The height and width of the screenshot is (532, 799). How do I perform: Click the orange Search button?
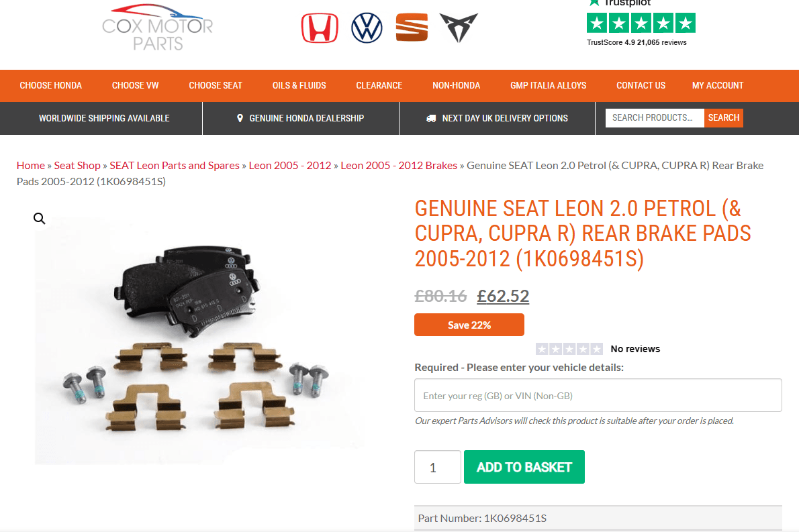[x=724, y=117]
